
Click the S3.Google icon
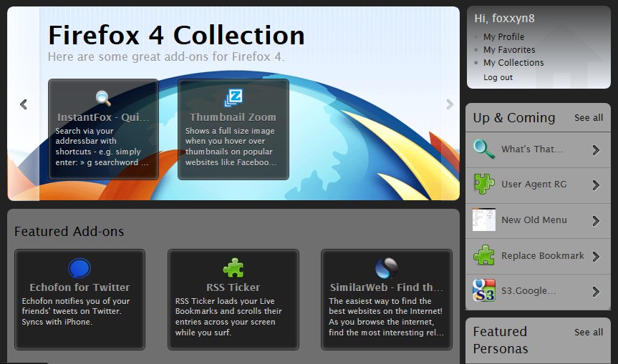click(484, 290)
